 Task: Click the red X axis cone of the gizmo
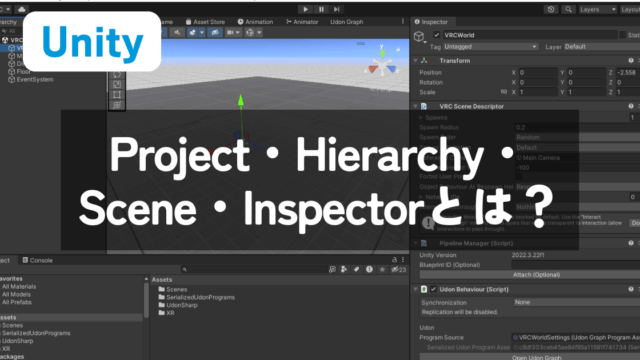tap(373, 69)
